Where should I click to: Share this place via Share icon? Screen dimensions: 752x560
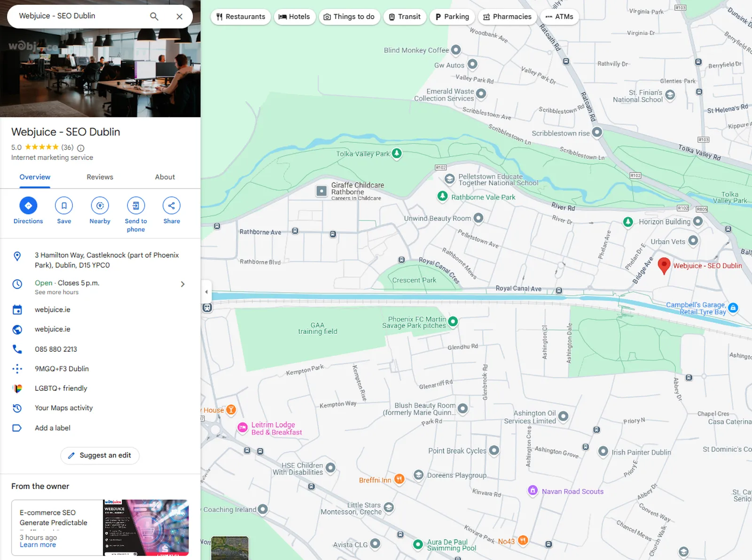tap(172, 205)
